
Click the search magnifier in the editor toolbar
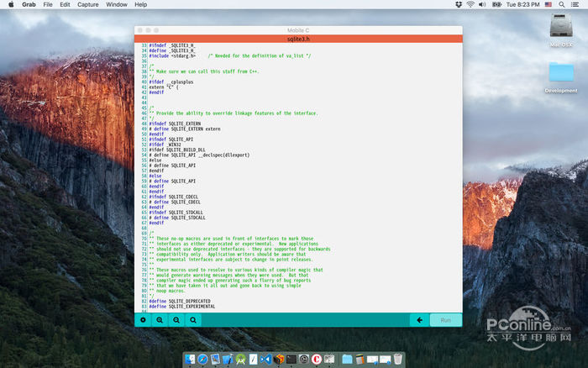point(193,320)
